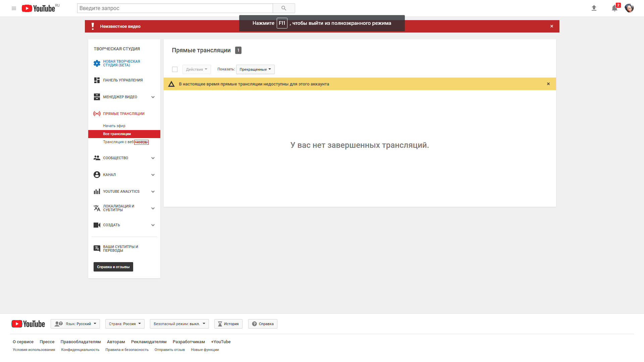The image size is (644, 362).
Task: Expand the Сообщество section
Action: click(153, 158)
